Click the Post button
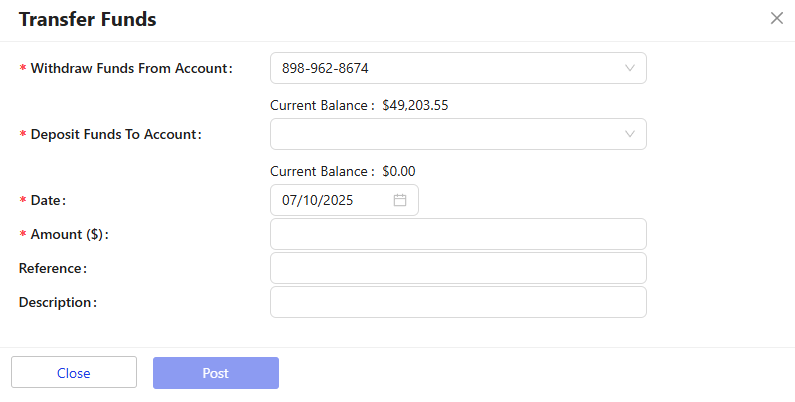This screenshot has height=402, width=795. coord(216,373)
